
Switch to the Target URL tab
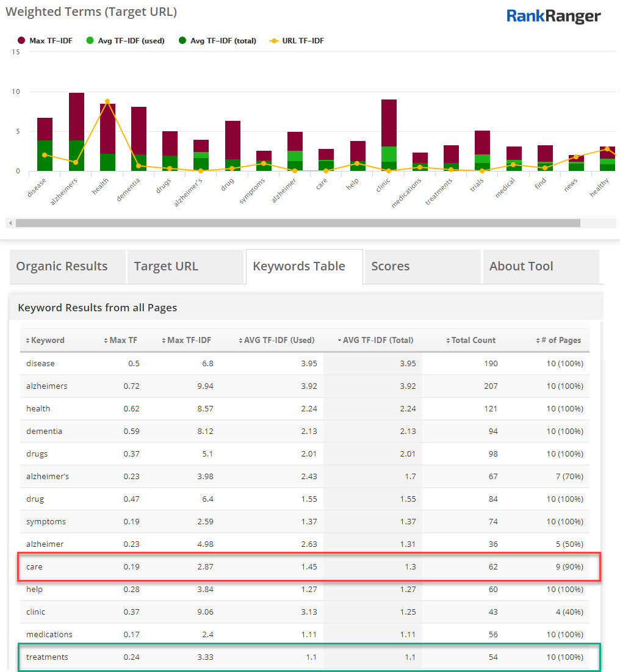point(166,266)
